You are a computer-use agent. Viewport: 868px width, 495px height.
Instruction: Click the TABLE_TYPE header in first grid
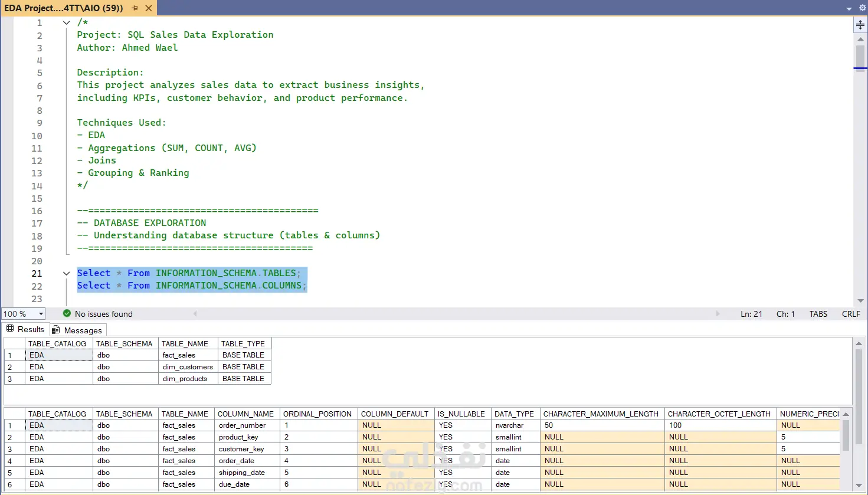pyautogui.click(x=244, y=343)
